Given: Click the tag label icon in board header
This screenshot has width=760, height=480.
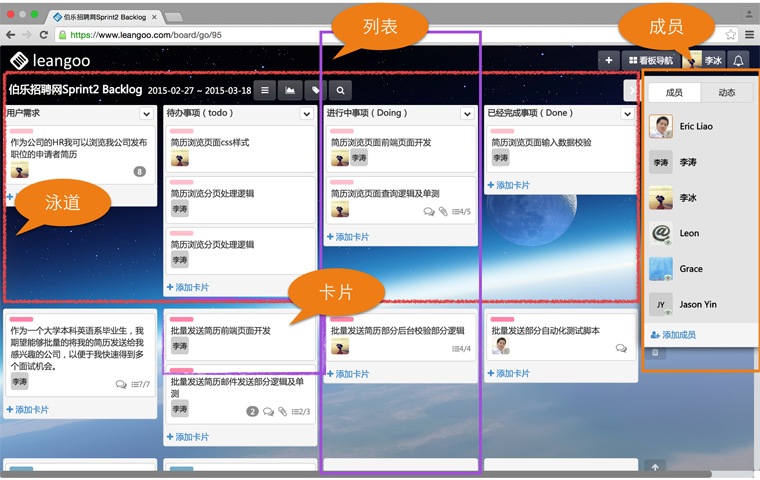Looking at the screenshot, I should click(x=316, y=90).
